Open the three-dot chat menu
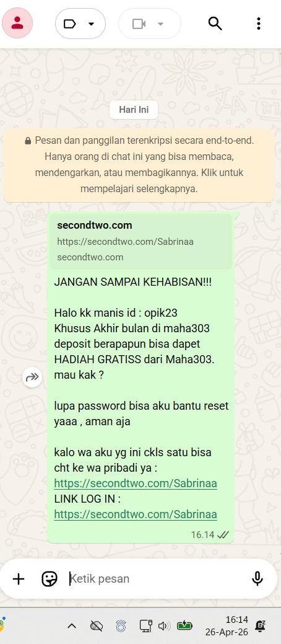Viewport: 281px width, 644px height. [x=259, y=24]
